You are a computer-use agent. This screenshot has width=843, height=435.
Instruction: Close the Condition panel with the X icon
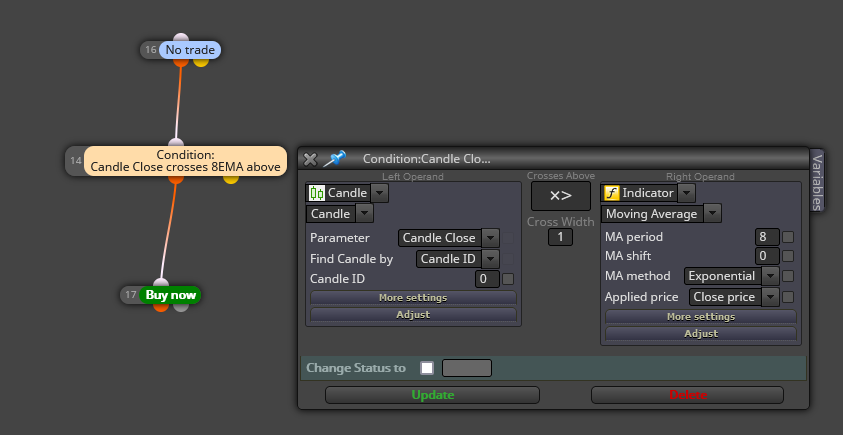click(310, 159)
